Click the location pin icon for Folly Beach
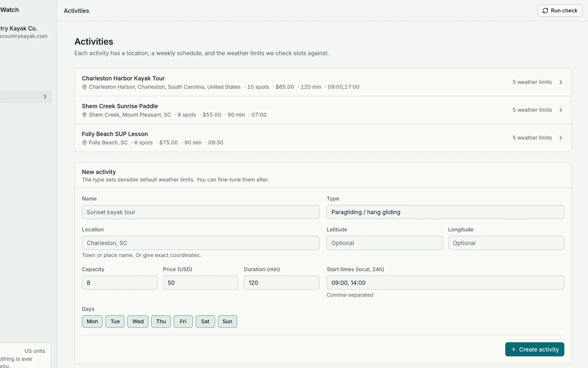Viewport: 588px width, 368px height. pyautogui.click(x=85, y=143)
